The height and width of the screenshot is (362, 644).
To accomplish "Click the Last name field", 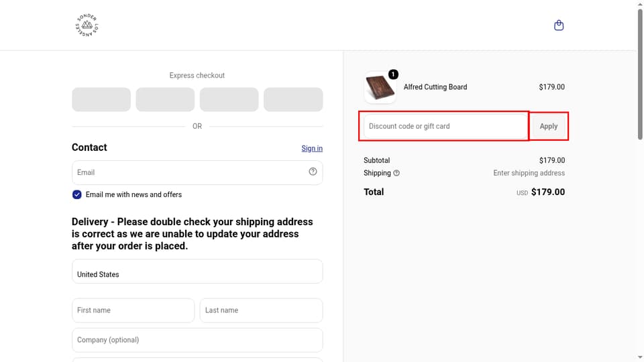I will [x=261, y=310].
